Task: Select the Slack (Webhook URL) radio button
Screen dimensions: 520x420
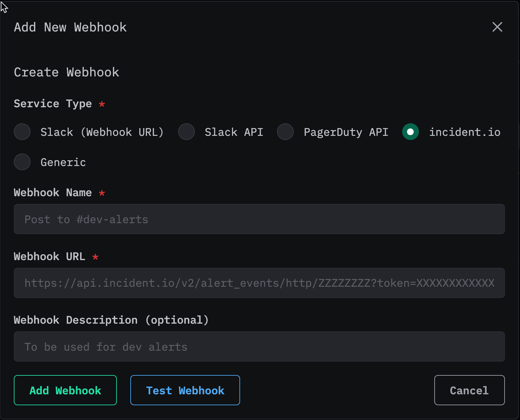Action: 22,132
